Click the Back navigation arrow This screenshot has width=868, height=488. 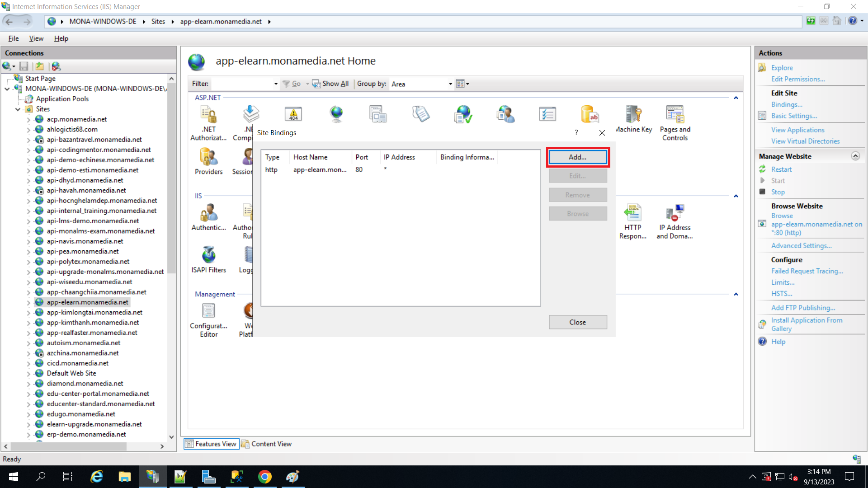point(9,21)
